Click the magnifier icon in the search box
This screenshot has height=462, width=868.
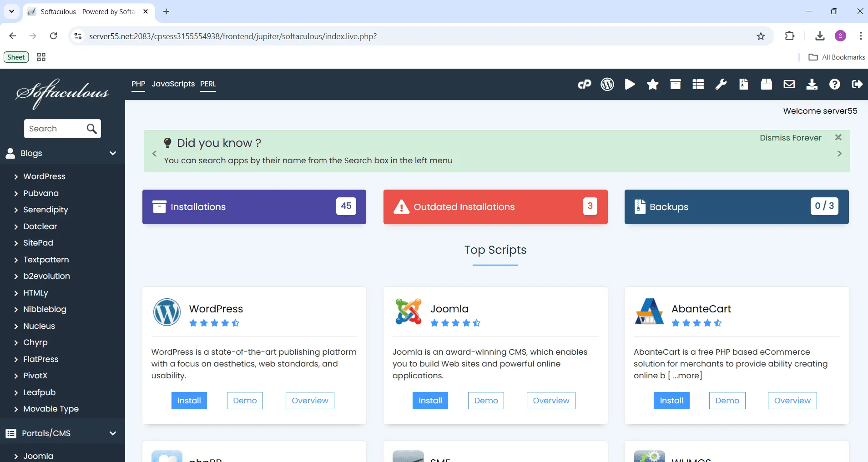pyautogui.click(x=91, y=129)
